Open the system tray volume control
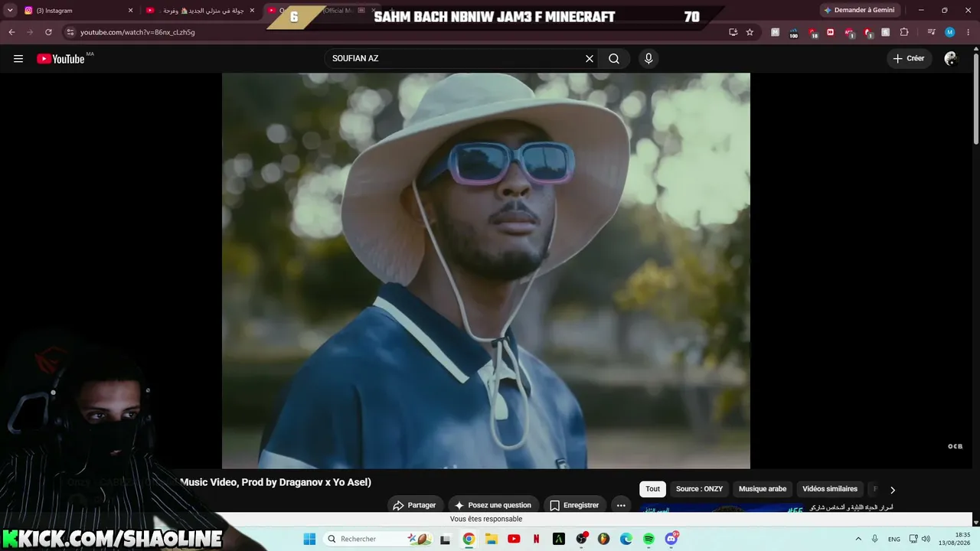The height and width of the screenshot is (551, 980). click(926, 539)
